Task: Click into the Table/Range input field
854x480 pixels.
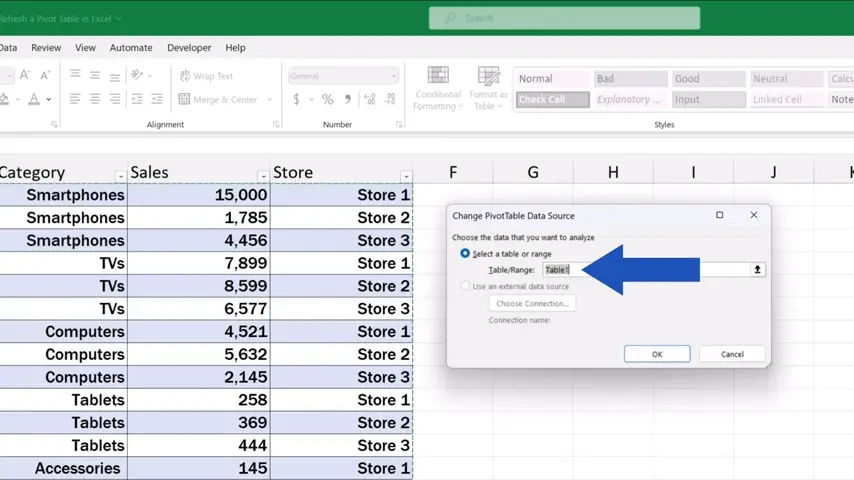Action: point(650,270)
